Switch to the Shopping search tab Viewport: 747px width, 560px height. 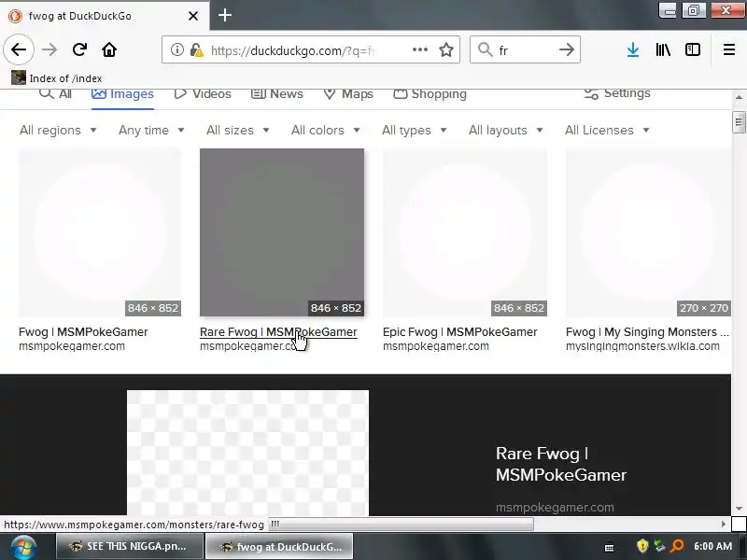(430, 94)
